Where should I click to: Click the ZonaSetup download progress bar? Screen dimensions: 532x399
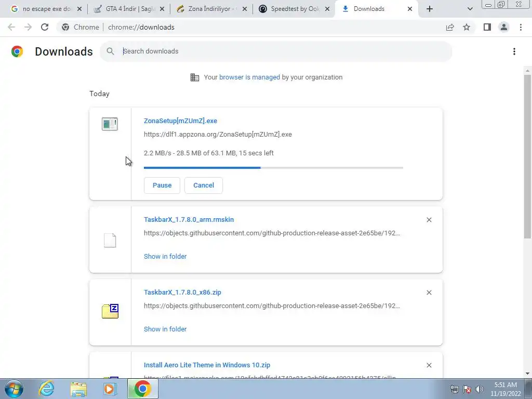273,168
